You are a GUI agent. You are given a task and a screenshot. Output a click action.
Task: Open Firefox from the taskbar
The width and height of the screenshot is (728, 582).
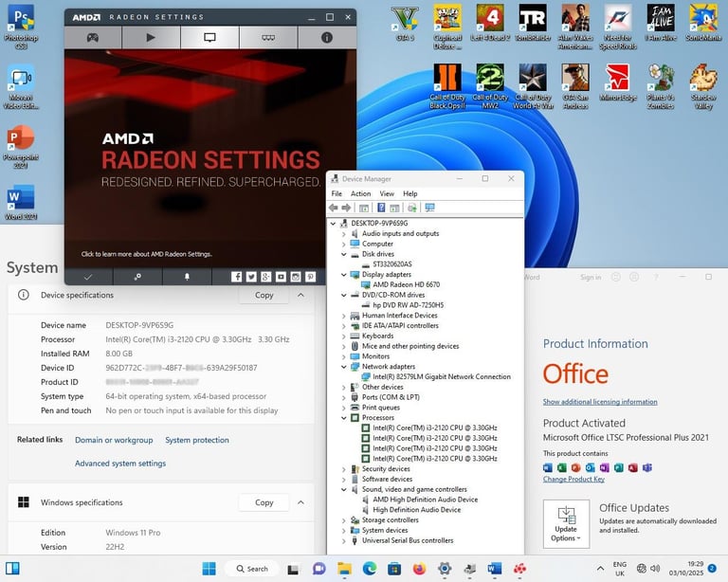(x=419, y=569)
